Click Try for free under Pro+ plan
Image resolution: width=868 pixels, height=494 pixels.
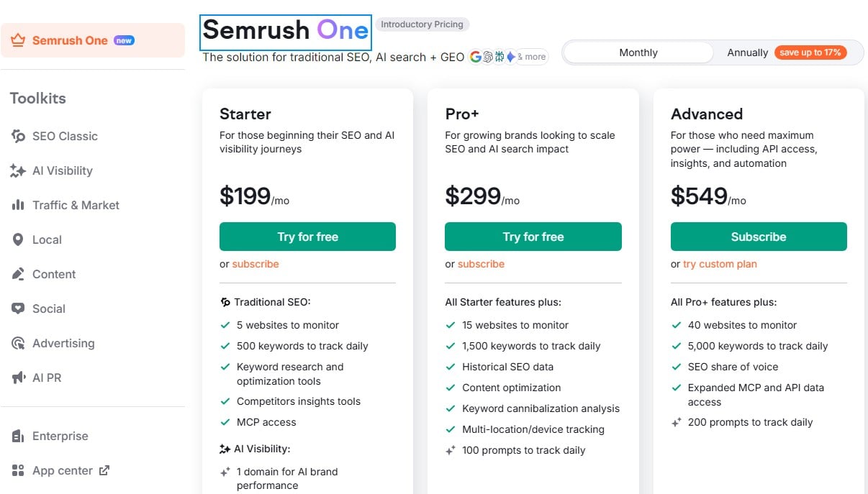(533, 237)
